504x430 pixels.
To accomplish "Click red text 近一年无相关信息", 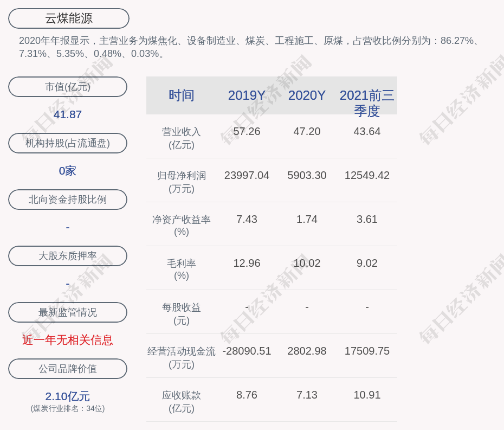I will point(68,340).
